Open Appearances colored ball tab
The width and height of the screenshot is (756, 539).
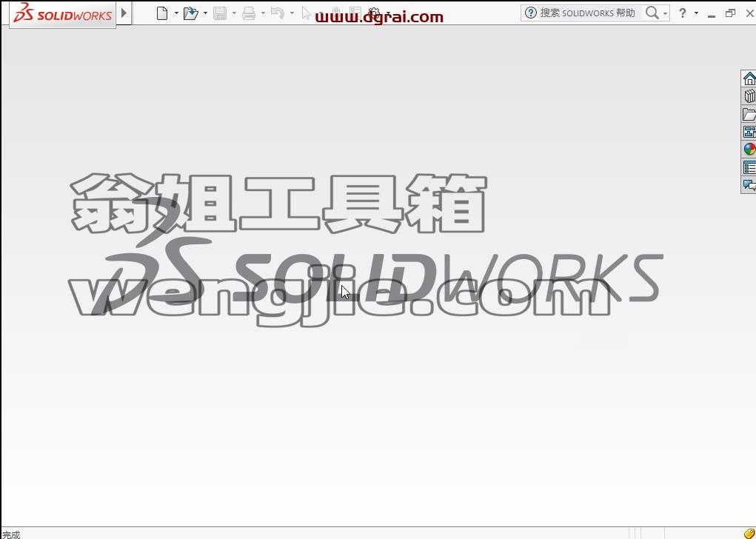pos(749,150)
